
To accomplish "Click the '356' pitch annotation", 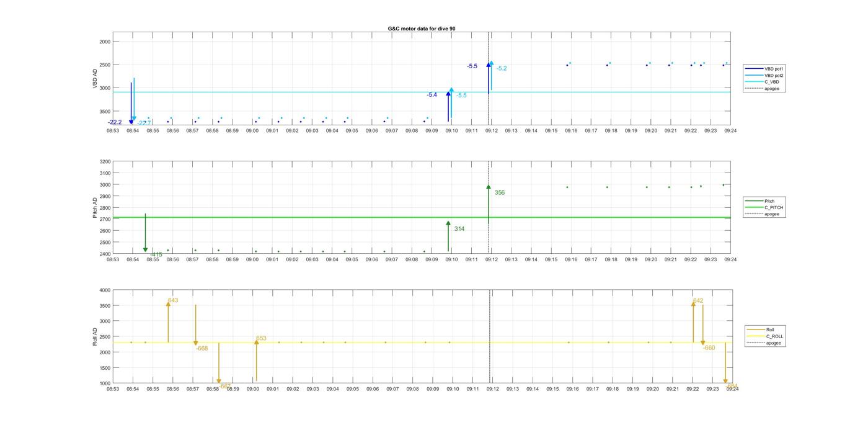I will click(x=500, y=192).
